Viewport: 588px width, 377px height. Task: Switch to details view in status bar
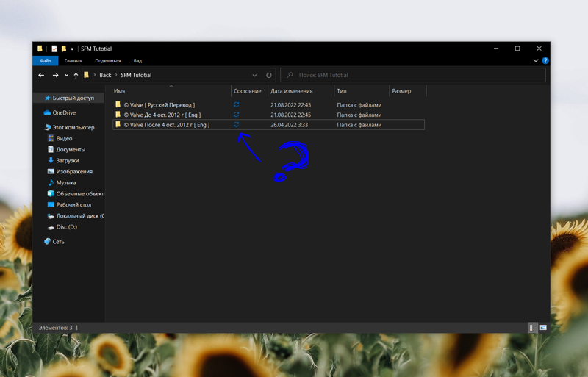(531, 328)
